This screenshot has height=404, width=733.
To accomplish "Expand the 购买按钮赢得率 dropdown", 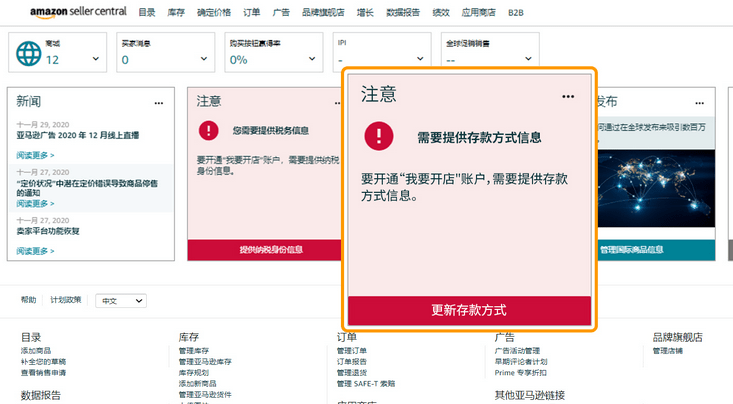I will coord(312,59).
